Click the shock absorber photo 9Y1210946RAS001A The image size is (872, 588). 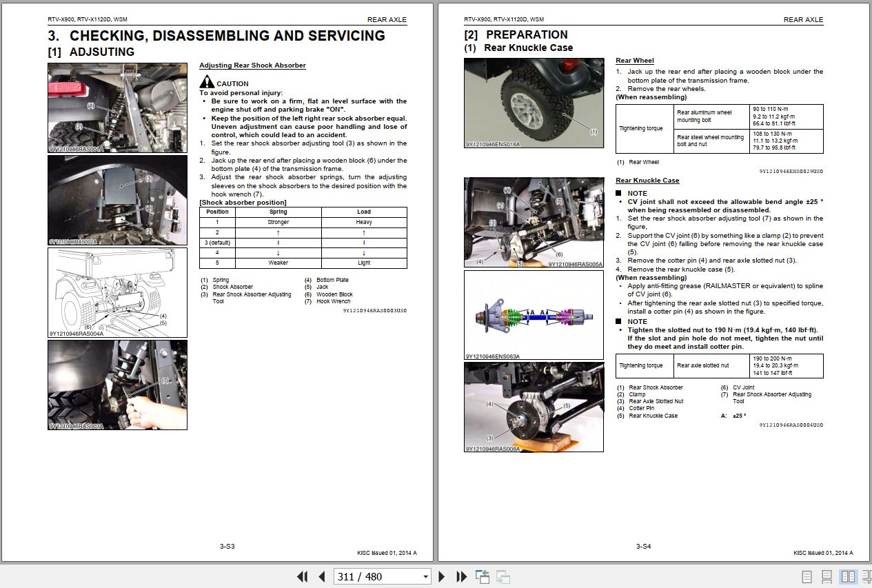point(117,108)
